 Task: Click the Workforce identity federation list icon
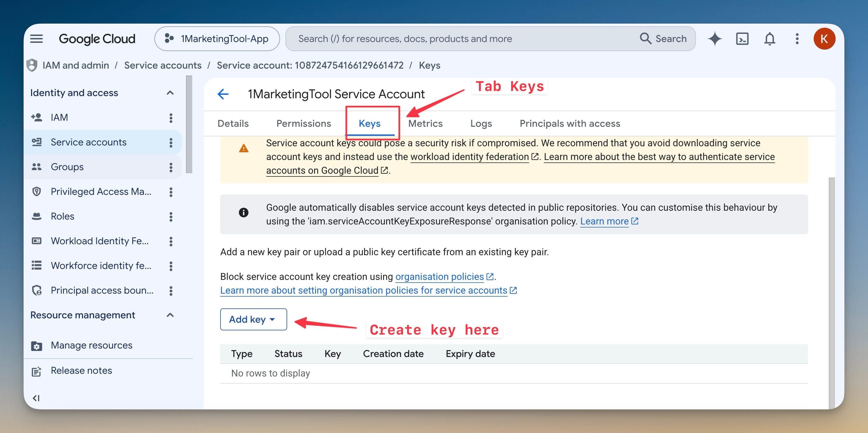tap(36, 265)
